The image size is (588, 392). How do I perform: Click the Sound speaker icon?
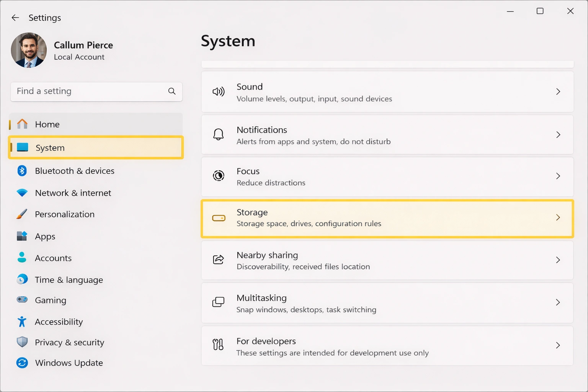point(218,91)
